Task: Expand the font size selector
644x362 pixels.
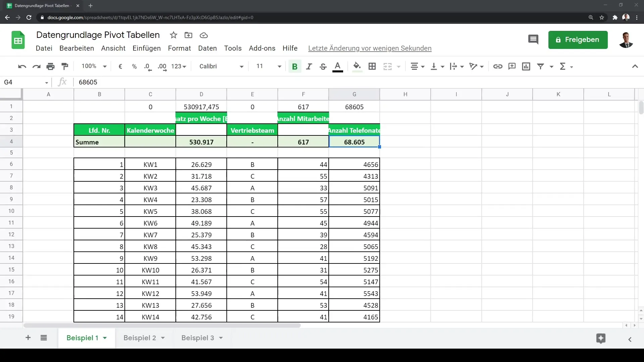Action: (280, 66)
